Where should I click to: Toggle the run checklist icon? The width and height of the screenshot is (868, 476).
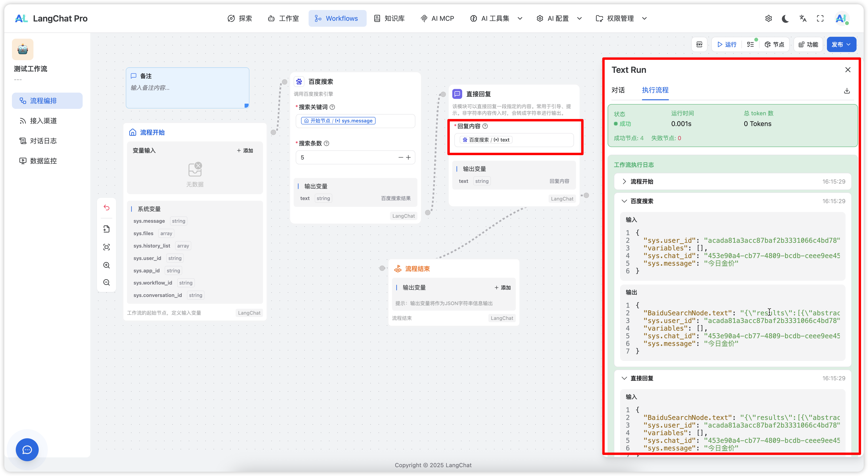[750, 44]
